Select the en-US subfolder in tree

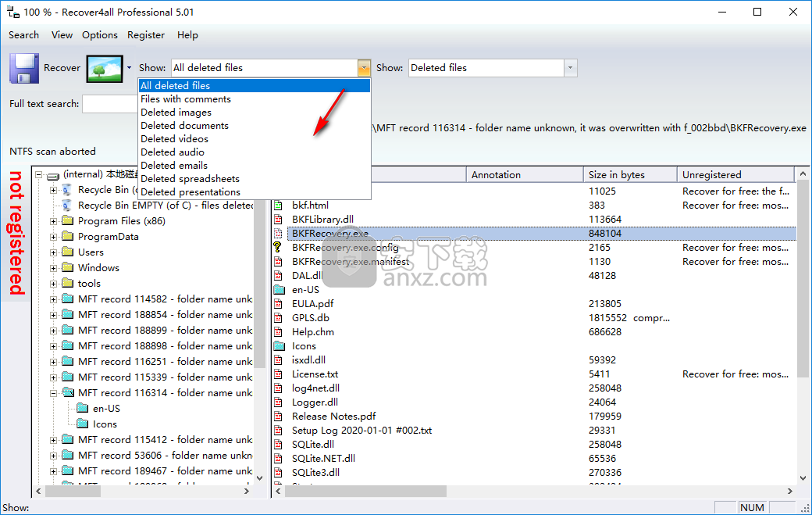[x=106, y=408]
